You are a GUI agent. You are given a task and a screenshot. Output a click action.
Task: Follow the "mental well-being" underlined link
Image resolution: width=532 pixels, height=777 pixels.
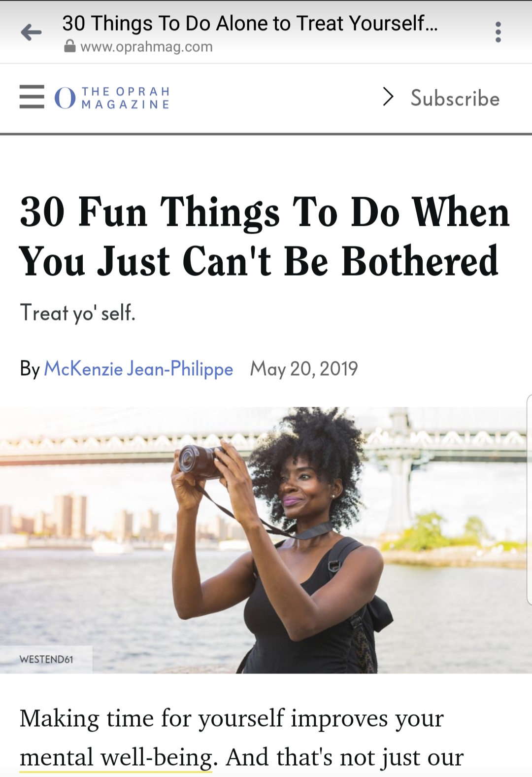[x=116, y=757]
